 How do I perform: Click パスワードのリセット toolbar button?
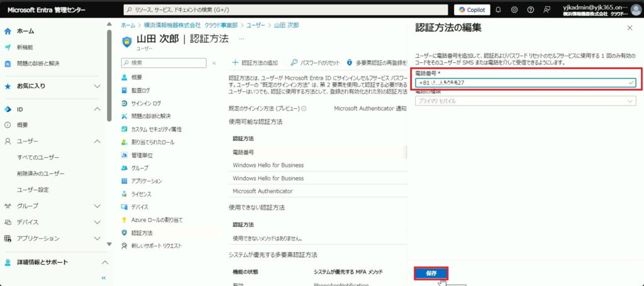click(x=315, y=63)
